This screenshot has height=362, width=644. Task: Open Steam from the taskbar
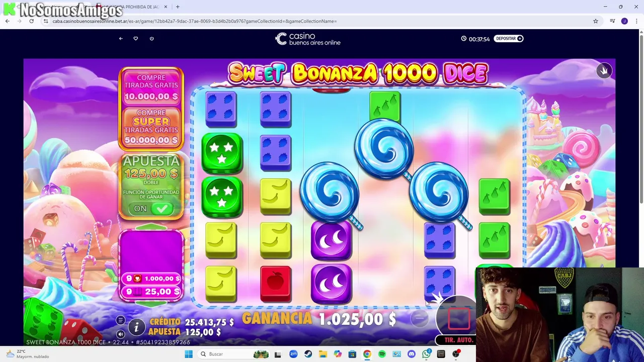click(308, 354)
